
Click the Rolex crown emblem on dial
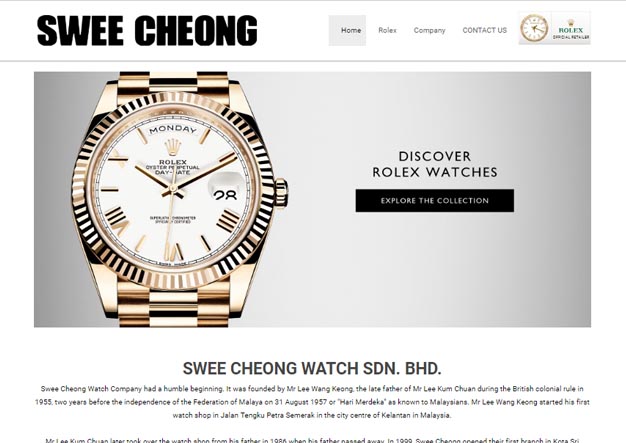pyautogui.click(x=172, y=146)
